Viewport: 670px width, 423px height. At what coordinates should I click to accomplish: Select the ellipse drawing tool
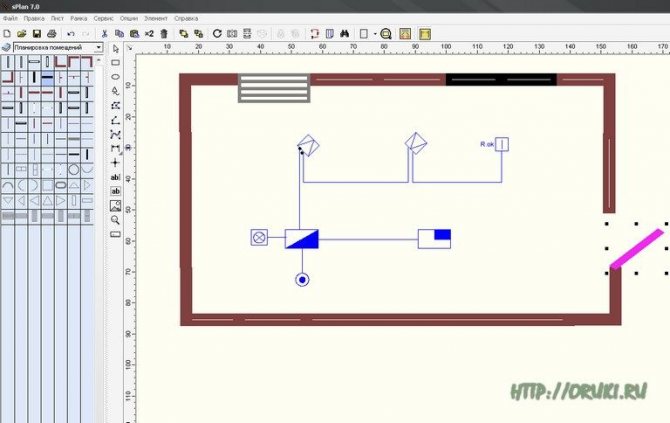click(116, 76)
